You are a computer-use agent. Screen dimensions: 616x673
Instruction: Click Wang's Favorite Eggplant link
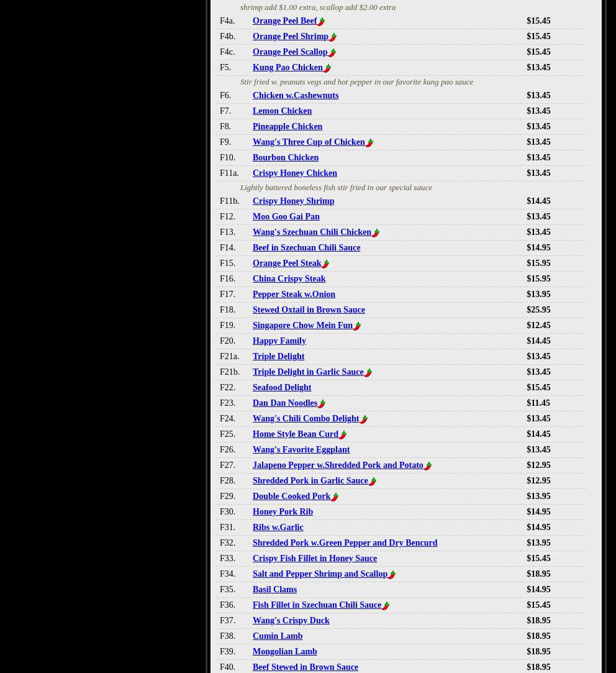click(301, 449)
